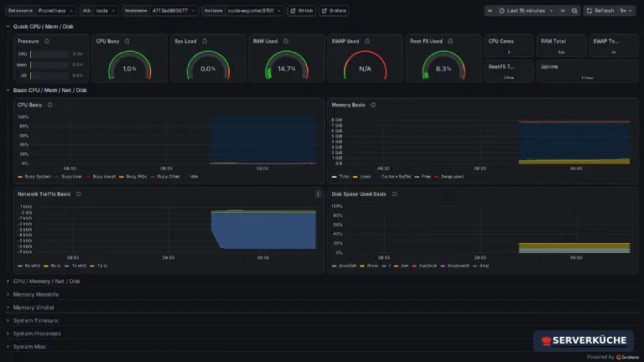This screenshot has height=362, width=644.
Task: Click the CPU Busy 1.0% gauge
Action: click(x=129, y=65)
